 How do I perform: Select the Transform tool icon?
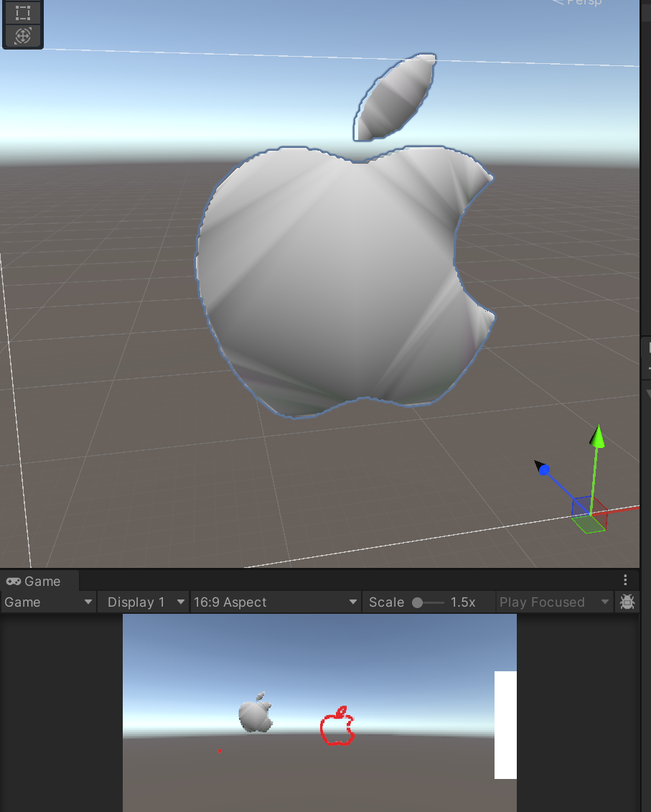(23, 36)
